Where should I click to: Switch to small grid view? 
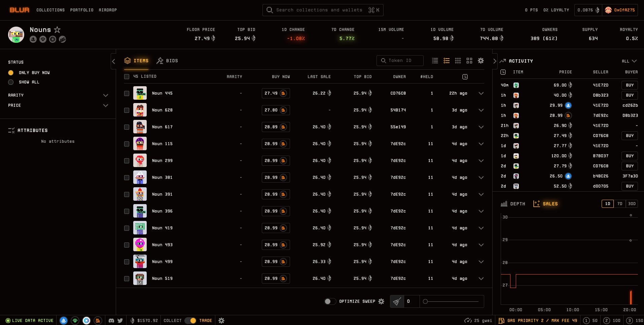click(x=458, y=61)
